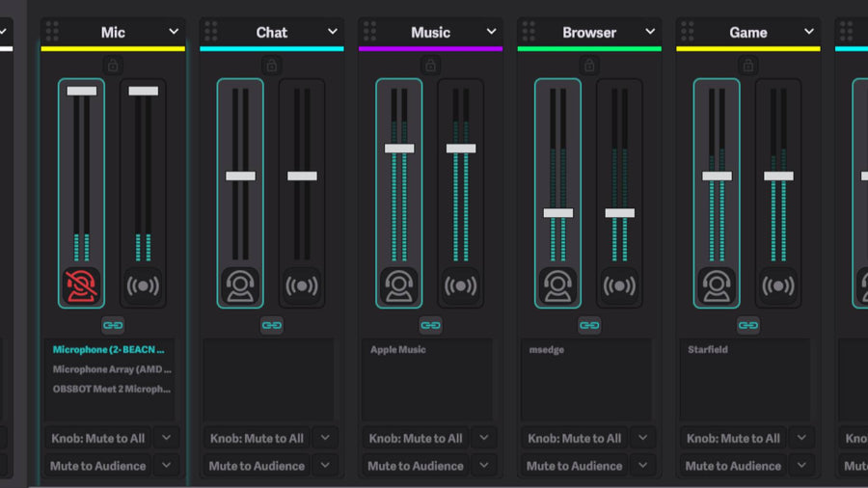The image size is (868, 488).
Task: Select Apple Music app in Music channel
Action: pos(398,350)
